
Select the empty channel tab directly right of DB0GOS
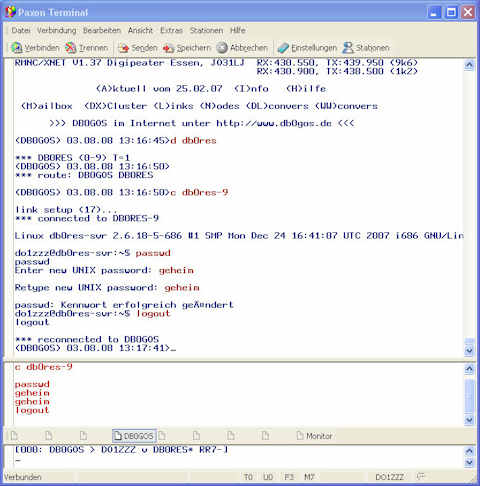pos(162,436)
